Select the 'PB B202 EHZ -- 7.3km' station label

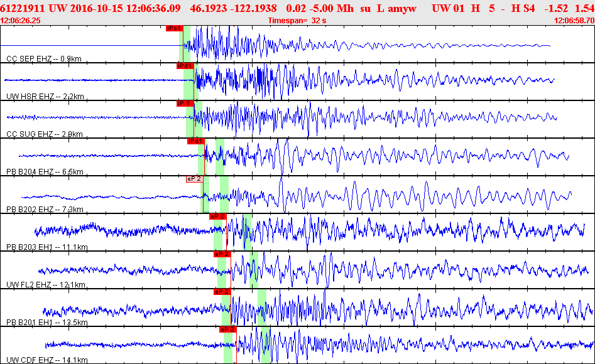coord(45,210)
